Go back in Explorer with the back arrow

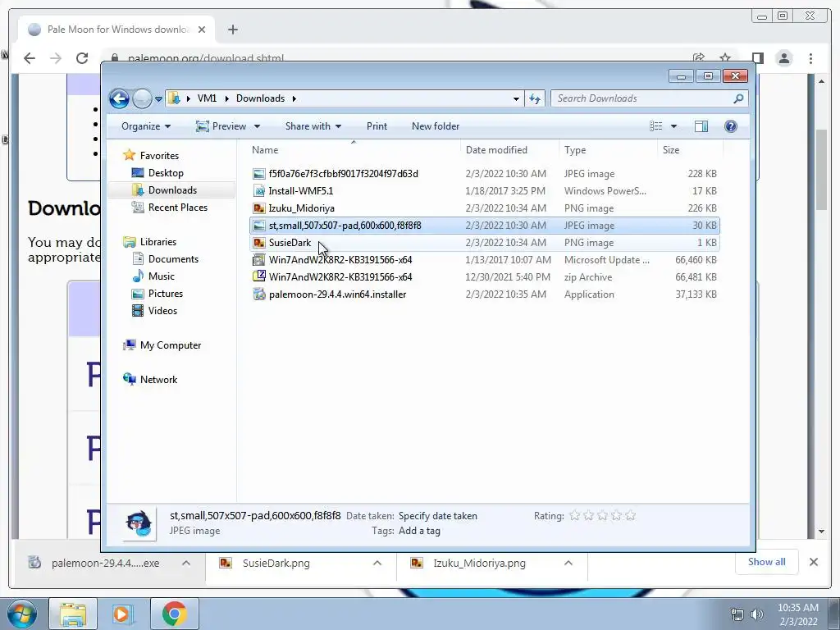point(119,98)
